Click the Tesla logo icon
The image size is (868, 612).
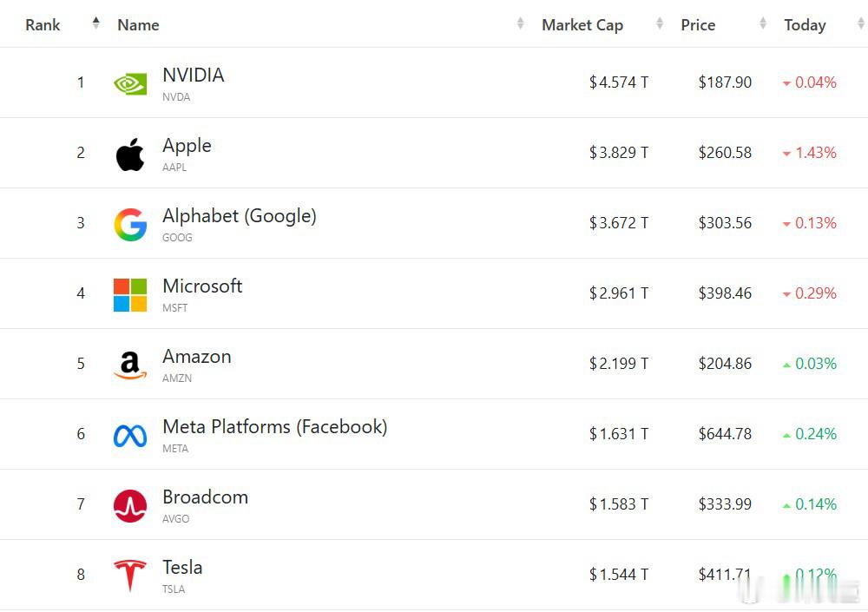[x=130, y=576]
